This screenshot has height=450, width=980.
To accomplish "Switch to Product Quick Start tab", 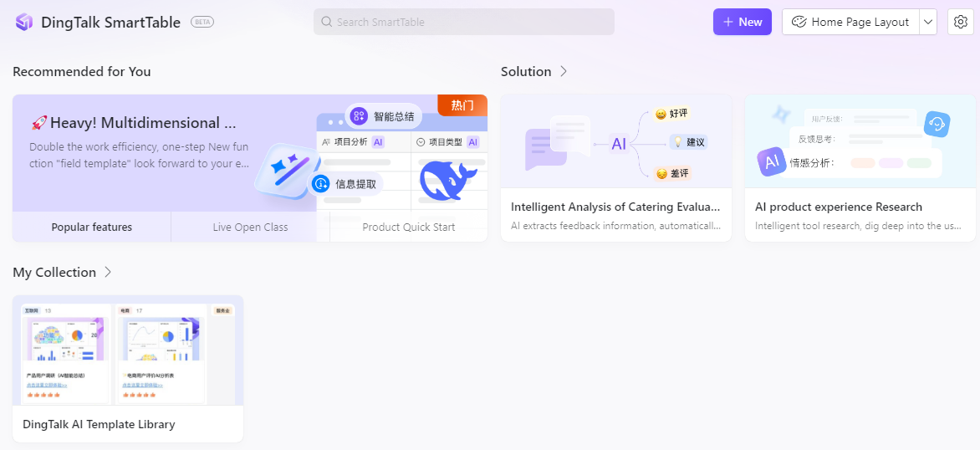I will pos(409,227).
